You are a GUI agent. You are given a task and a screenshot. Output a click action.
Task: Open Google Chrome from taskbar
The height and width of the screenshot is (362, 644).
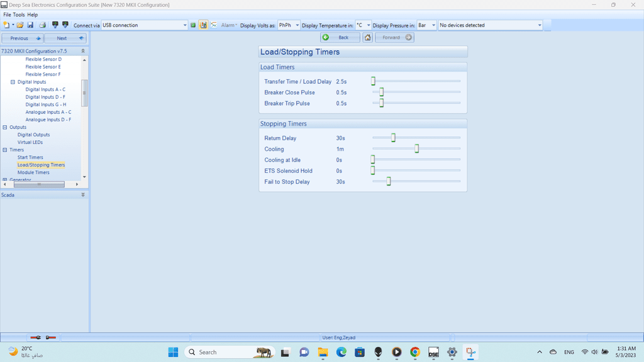(x=415, y=352)
